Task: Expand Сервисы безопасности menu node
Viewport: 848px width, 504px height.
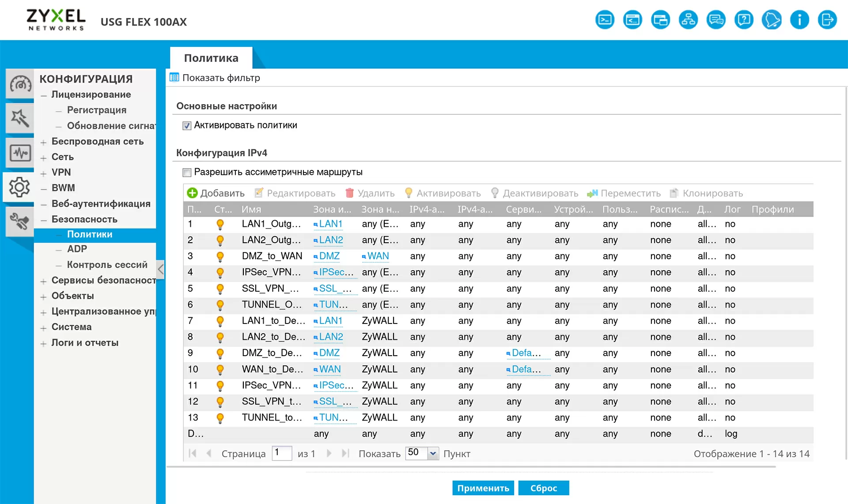Action: (x=43, y=281)
